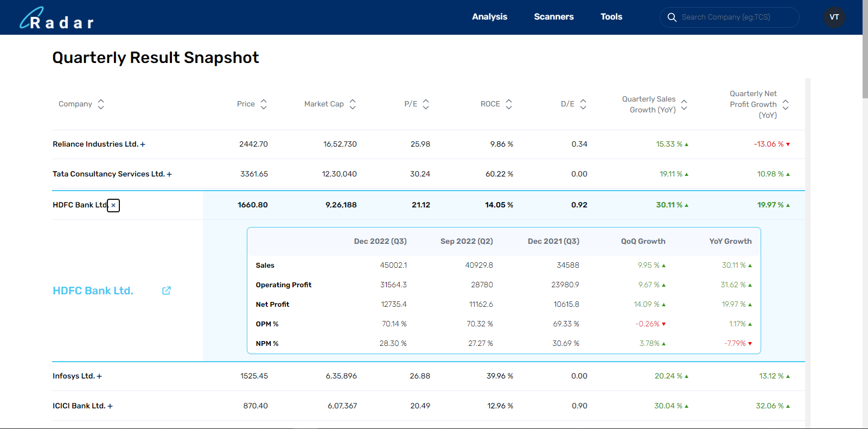Expand Reliance Industries Ltd. row details
This screenshot has height=429, width=868.
143,144
